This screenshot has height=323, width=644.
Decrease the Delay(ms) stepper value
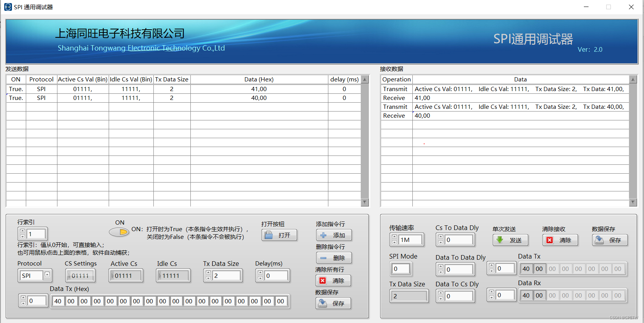pos(260,278)
